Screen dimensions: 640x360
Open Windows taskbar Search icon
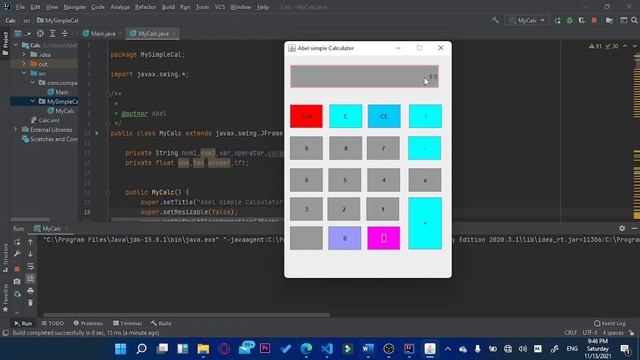click(x=141, y=349)
